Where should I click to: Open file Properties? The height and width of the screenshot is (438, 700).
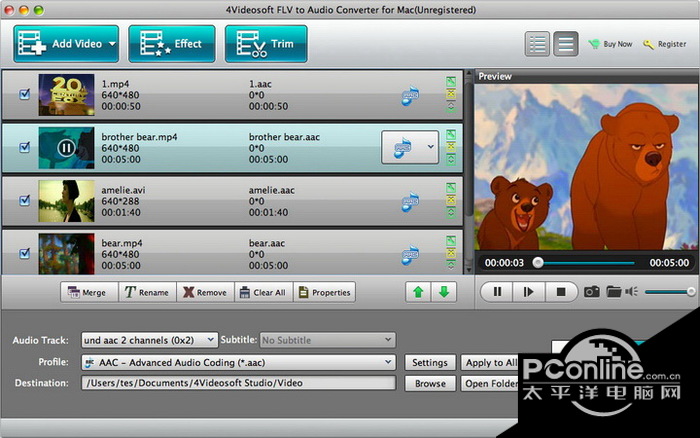325,292
